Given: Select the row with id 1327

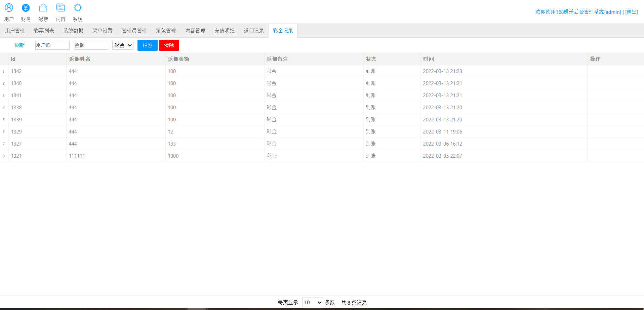Looking at the screenshot, I should pyautogui.click(x=322, y=144).
